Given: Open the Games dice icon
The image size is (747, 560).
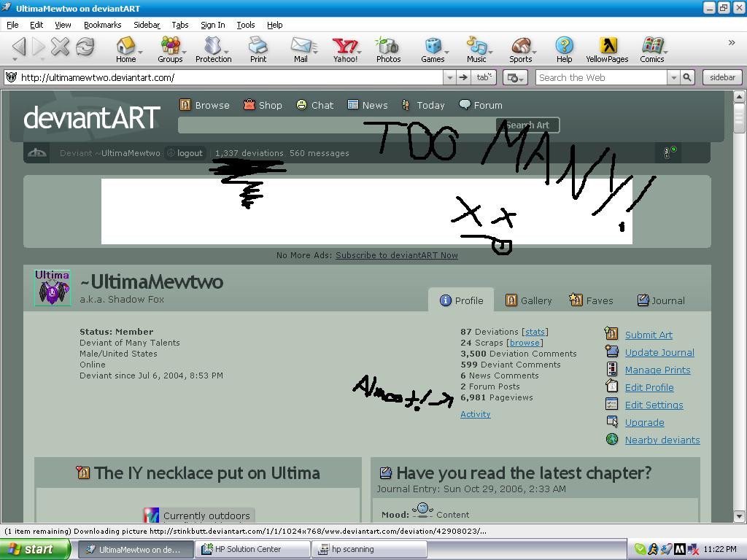Looking at the screenshot, I should click(x=433, y=50).
